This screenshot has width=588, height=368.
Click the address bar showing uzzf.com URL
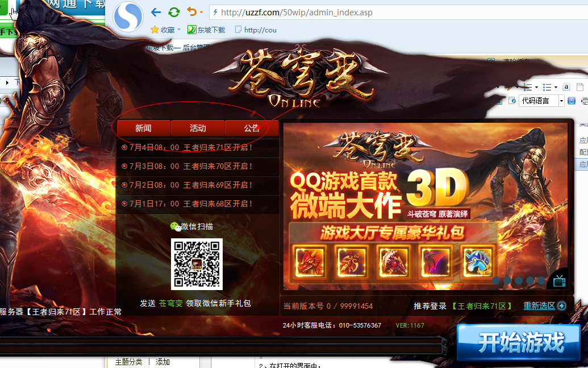pyautogui.click(x=398, y=13)
